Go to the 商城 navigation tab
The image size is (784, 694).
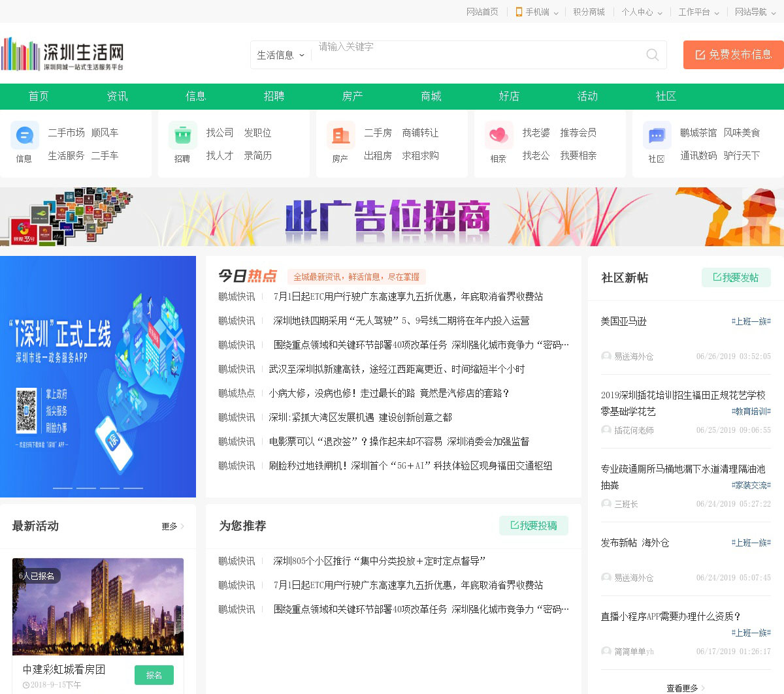(x=431, y=96)
